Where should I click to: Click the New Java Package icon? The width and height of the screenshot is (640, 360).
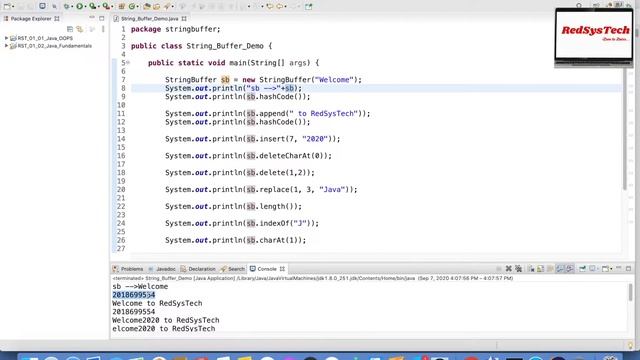(x=122, y=6)
